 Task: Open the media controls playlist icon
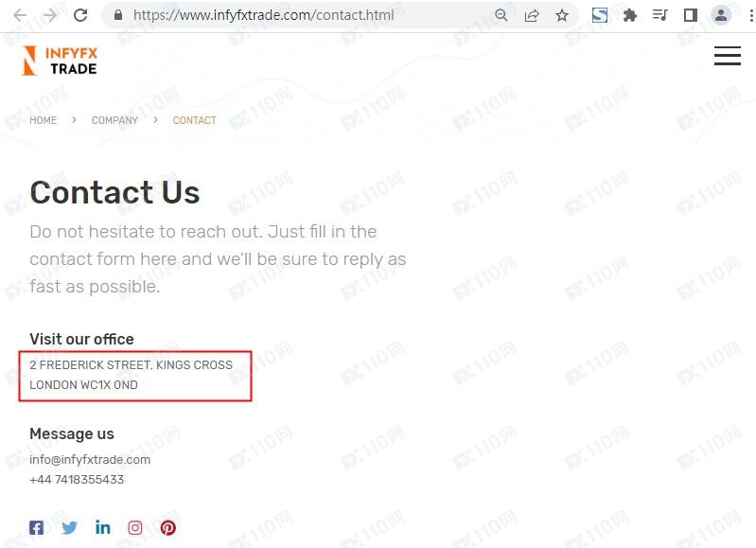tap(659, 15)
